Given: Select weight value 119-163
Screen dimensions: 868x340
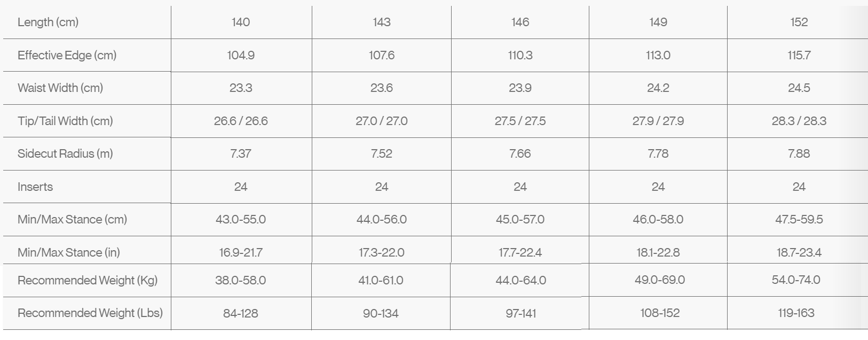Looking at the screenshot, I should (796, 313).
